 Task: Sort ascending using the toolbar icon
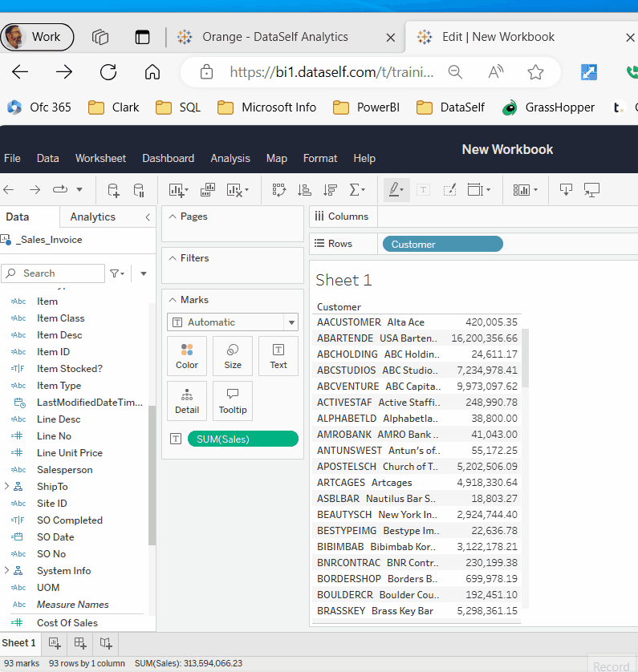pyautogui.click(x=304, y=190)
